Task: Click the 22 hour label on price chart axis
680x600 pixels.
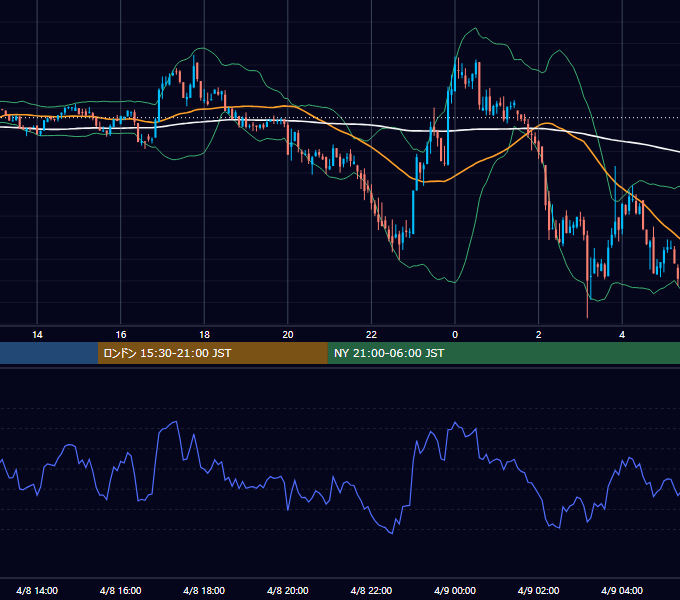Action: [371, 335]
